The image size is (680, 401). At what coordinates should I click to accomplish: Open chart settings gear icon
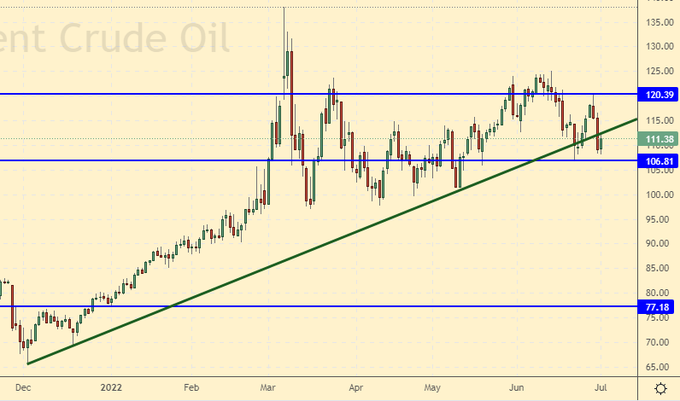661,388
